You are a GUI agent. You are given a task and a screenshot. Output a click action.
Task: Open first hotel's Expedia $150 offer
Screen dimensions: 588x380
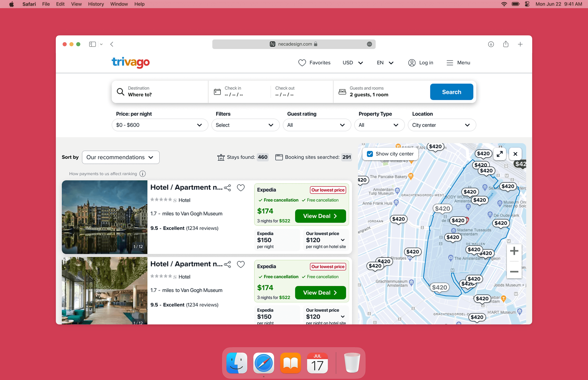(x=277, y=240)
